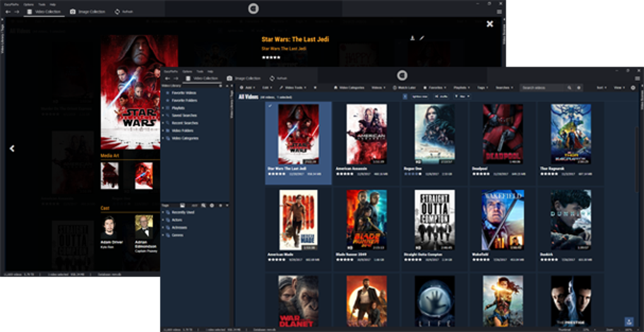Image resolution: width=644 pixels, height=332 pixels.
Task: Click the star rating under Rogue One
Action: 413,174
